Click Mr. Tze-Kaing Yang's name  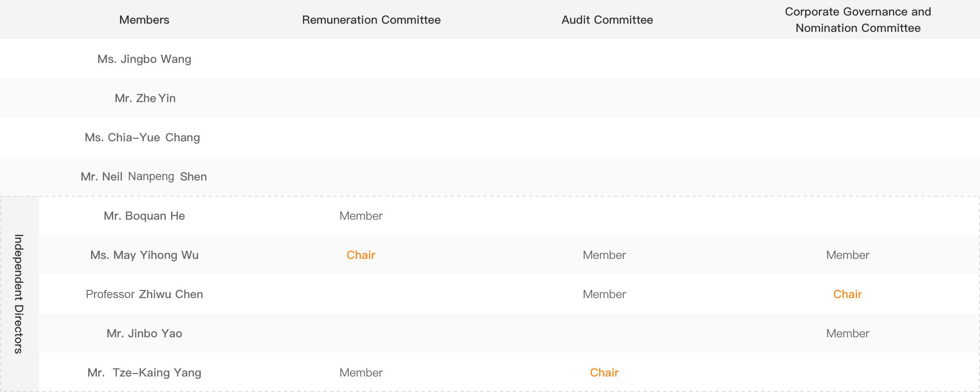pos(144,372)
